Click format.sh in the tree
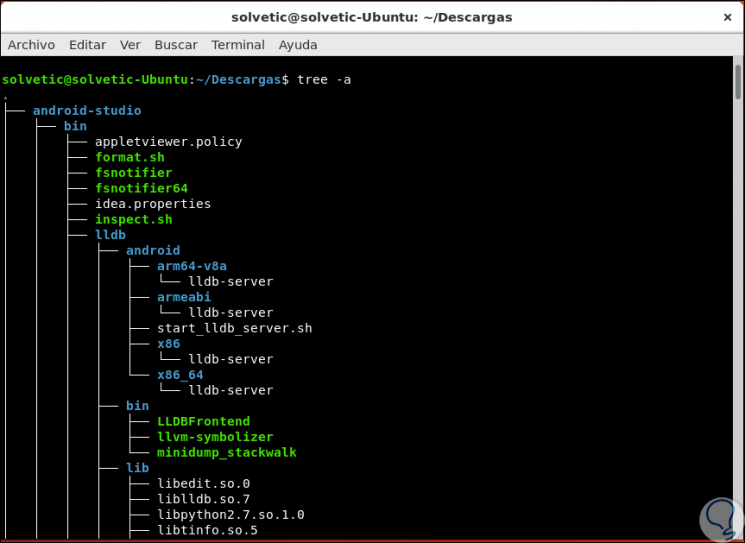 click(x=130, y=157)
